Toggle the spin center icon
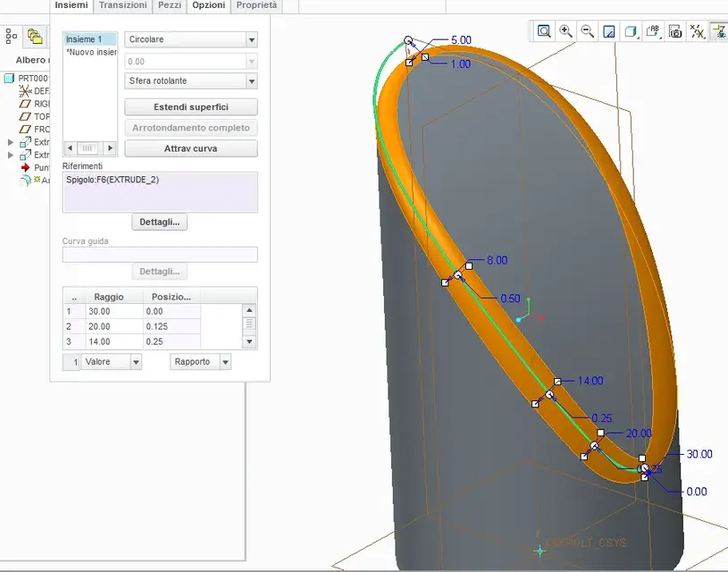728x572 pixels. (x=720, y=31)
